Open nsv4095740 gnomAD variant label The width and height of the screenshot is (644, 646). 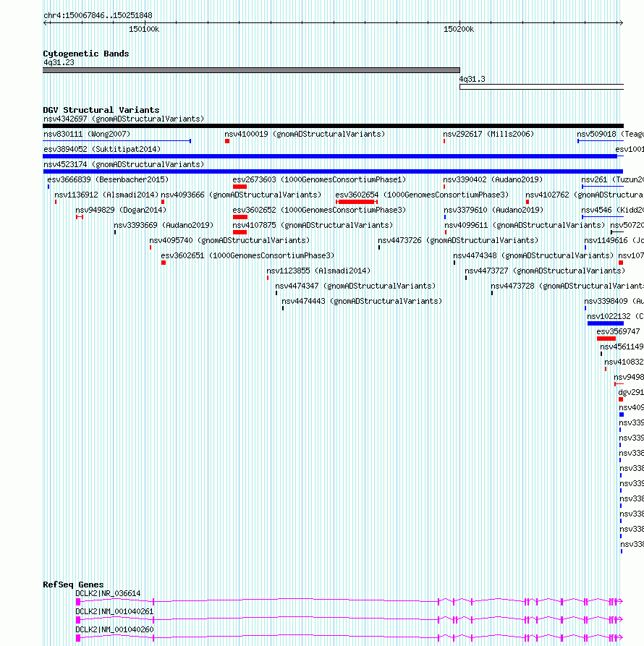pos(229,241)
